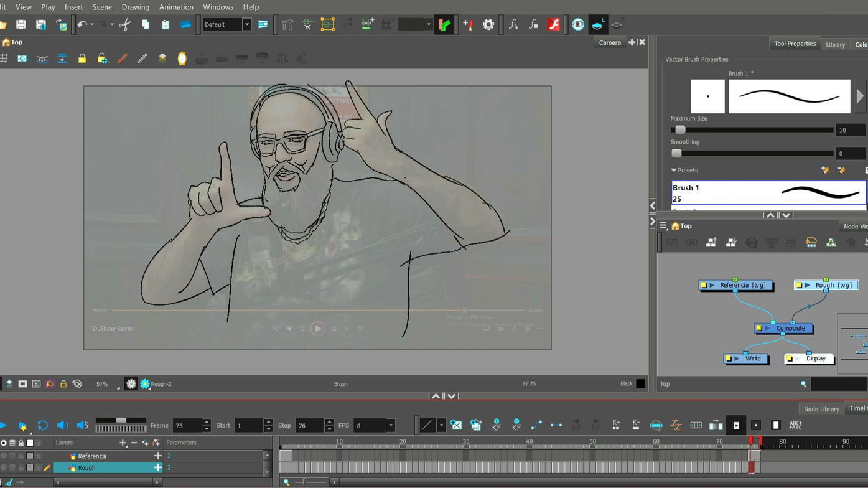Increase the Frame number stepper
Image resolution: width=868 pixels, height=488 pixels.
pos(207,422)
